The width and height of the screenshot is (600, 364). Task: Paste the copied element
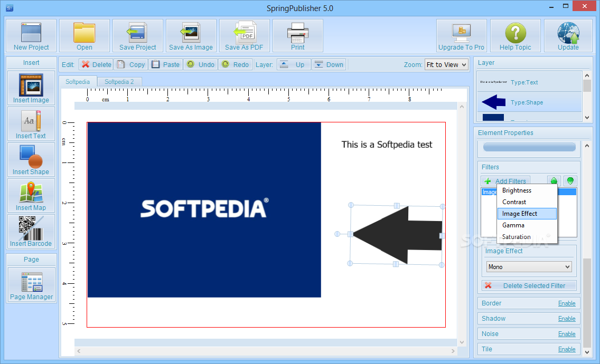pos(166,64)
